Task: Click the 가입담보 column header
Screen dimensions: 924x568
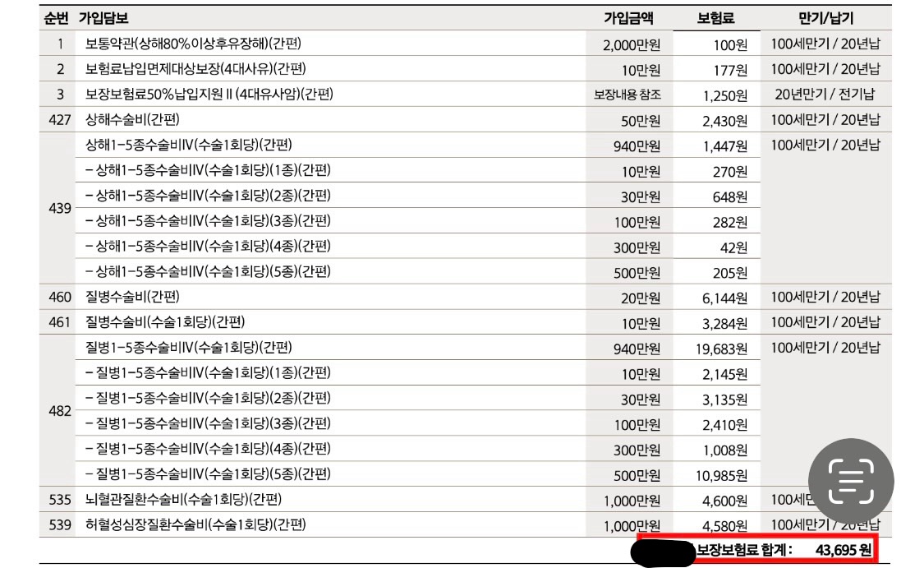Action: point(103,18)
